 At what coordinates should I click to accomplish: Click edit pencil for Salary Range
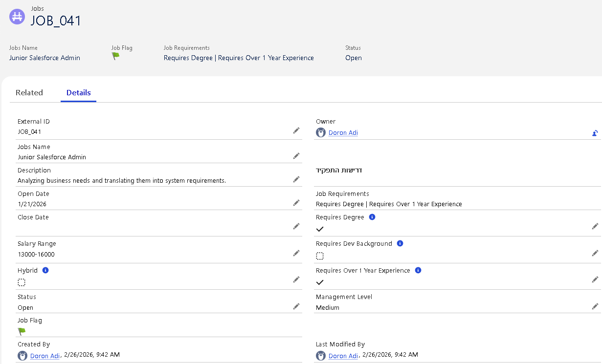coord(296,253)
